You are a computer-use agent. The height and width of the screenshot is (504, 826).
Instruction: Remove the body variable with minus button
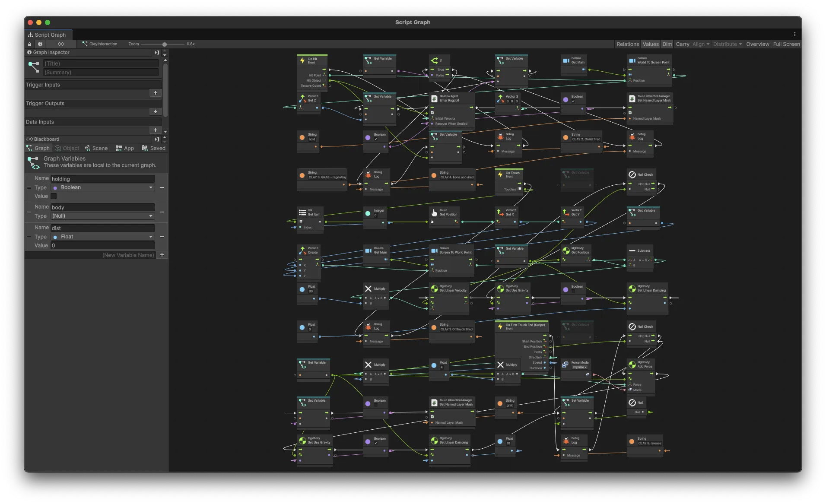[x=162, y=212]
